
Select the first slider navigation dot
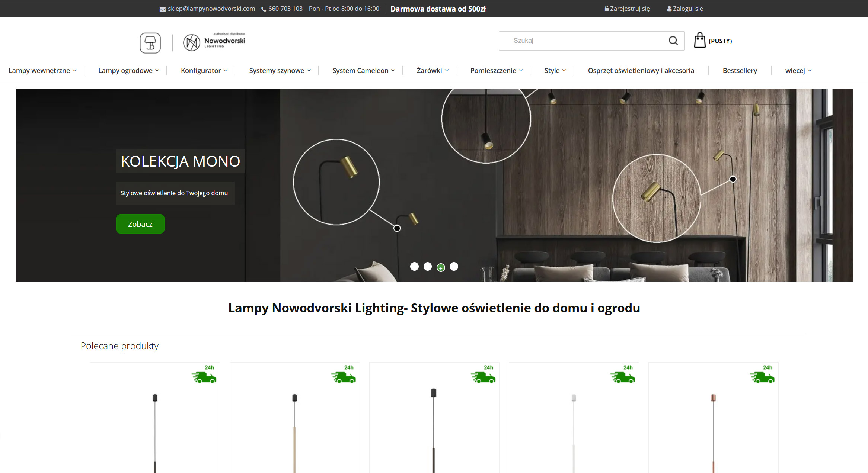[x=415, y=266]
